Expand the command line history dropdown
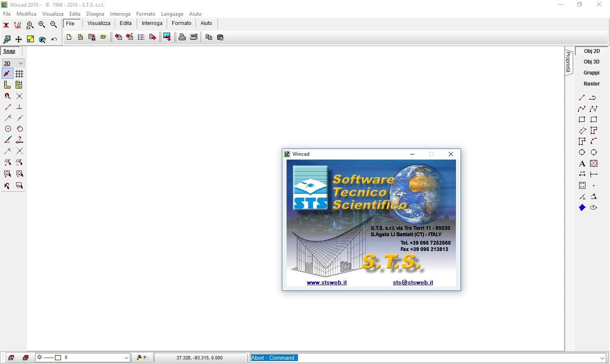The image size is (610, 364). pos(602,358)
